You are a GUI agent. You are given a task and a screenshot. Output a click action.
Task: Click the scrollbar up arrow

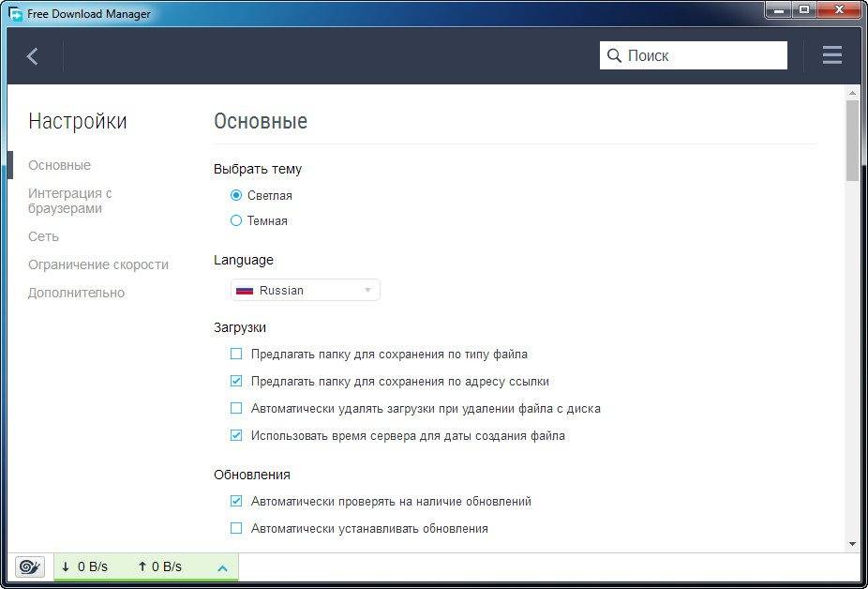[x=852, y=93]
